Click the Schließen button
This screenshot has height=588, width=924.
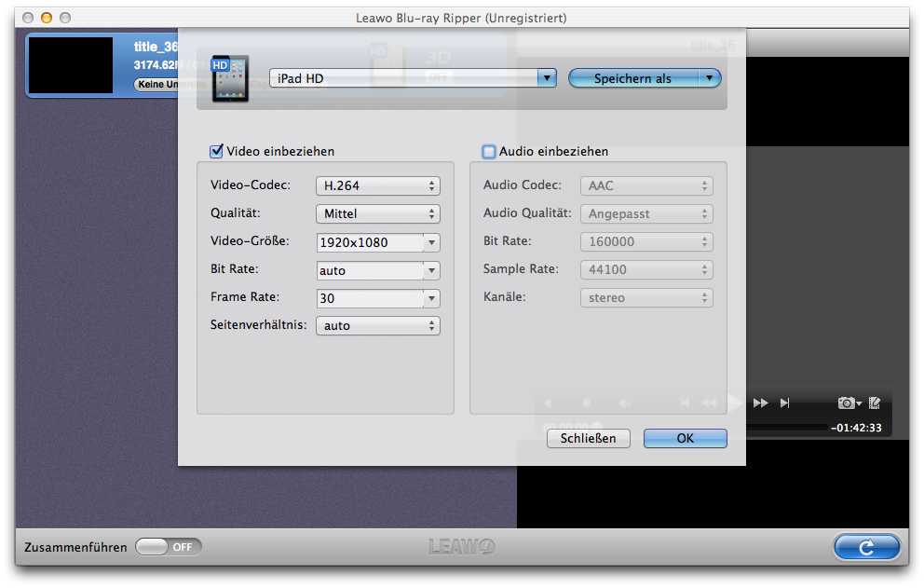tap(588, 438)
